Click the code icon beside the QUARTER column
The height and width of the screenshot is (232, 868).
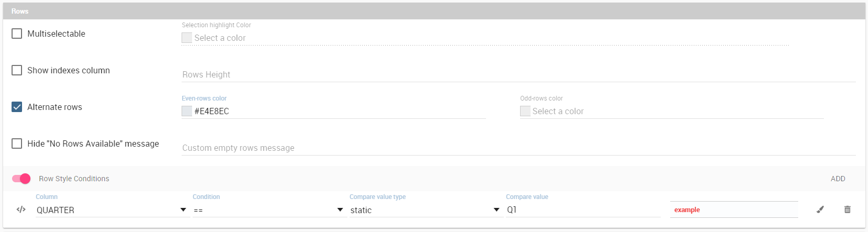(x=21, y=209)
